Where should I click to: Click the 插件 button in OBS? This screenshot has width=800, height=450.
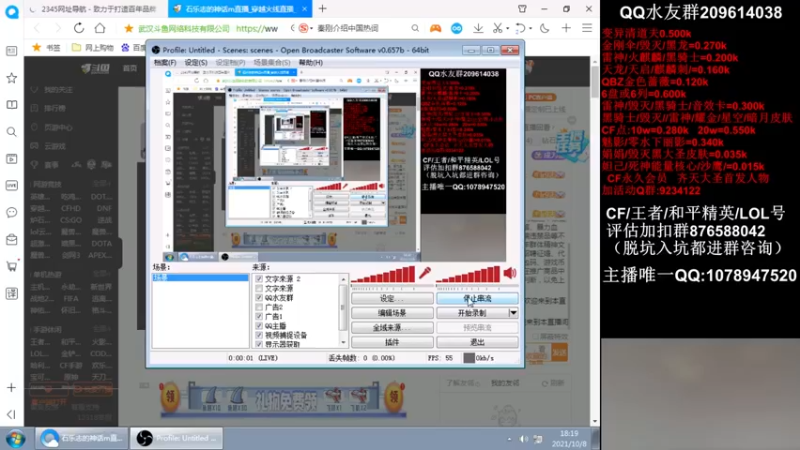(392, 342)
